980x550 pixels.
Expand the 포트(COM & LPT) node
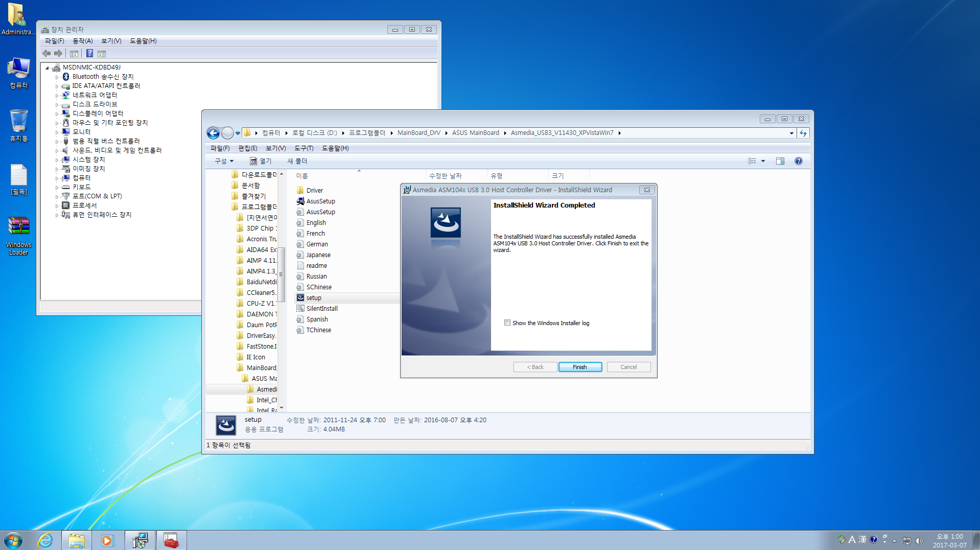(x=57, y=197)
